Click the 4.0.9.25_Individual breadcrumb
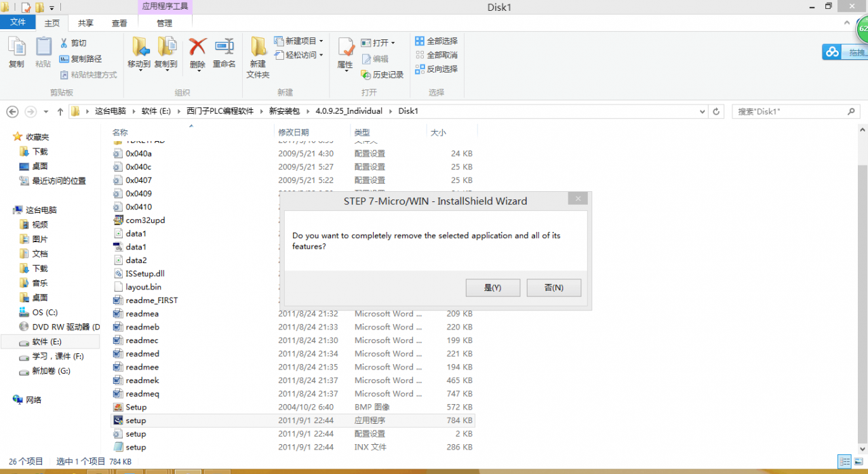The width and height of the screenshot is (868, 474). (x=349, y=111)
